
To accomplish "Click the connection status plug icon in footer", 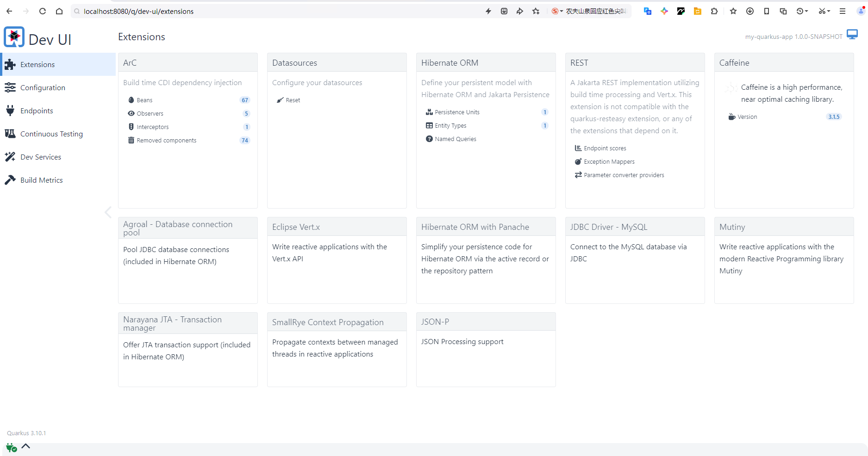I will [11, 447].
